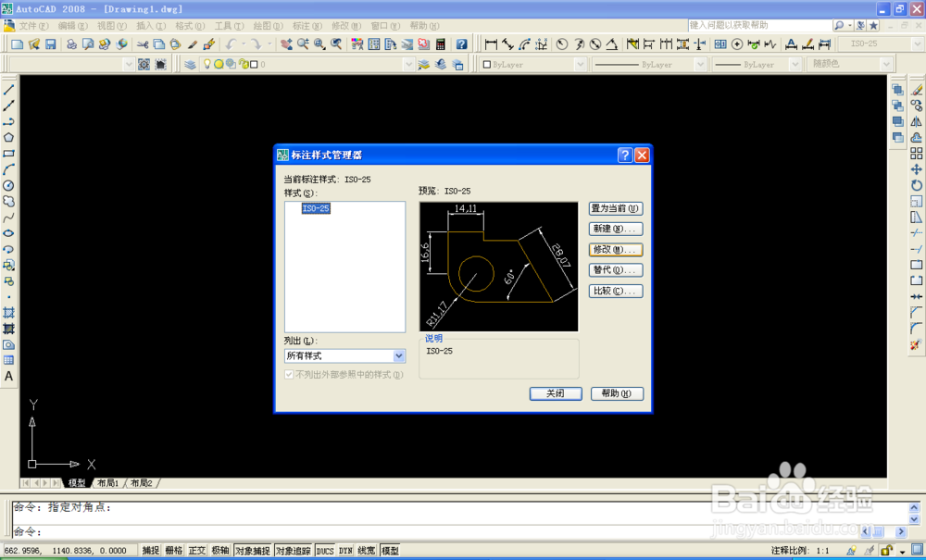Click the New drawing icon
This screenshot has width=926, height=560.
tap(18, 44)
